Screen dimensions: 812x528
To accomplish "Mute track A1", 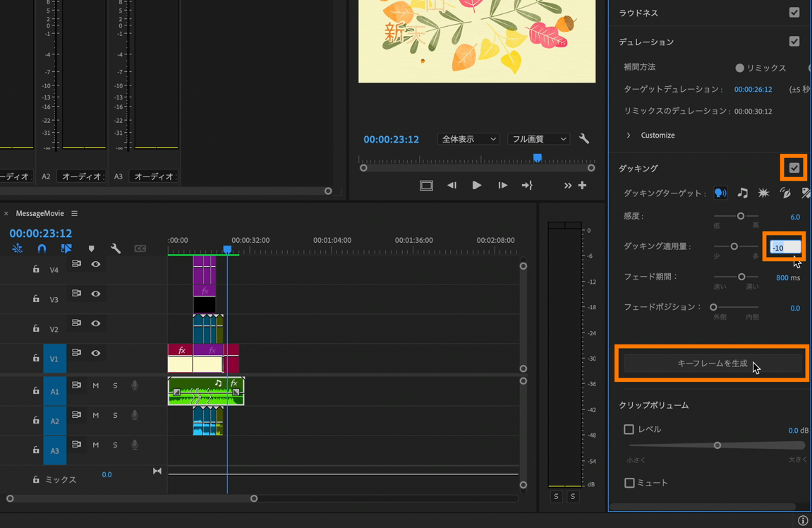I will click(x=96, y=385).
